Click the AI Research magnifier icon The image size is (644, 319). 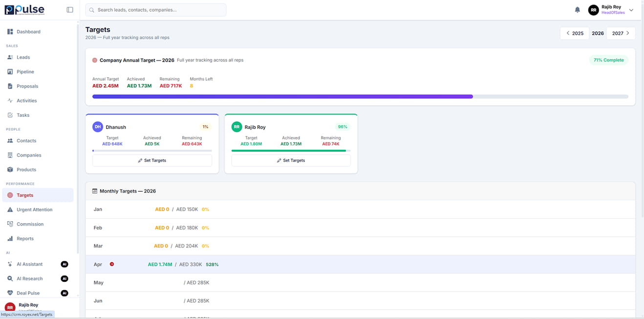[10, 279]
